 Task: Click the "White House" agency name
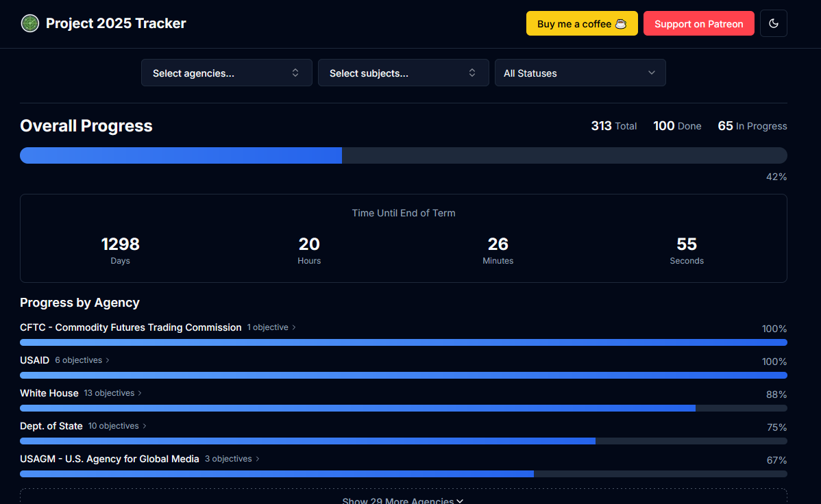coord(49,393)
